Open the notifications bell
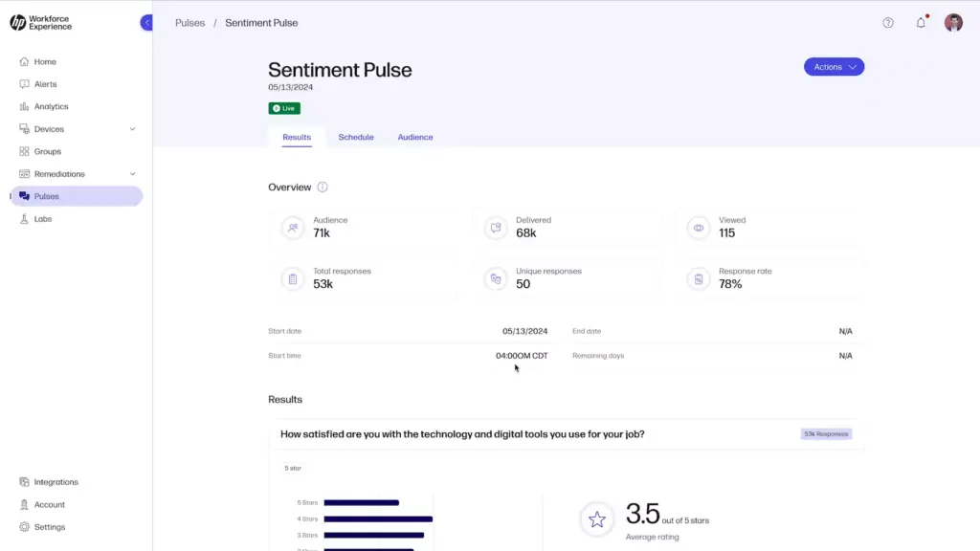The width and height of the screenshot is (980, 551). [x=921, y=23]
